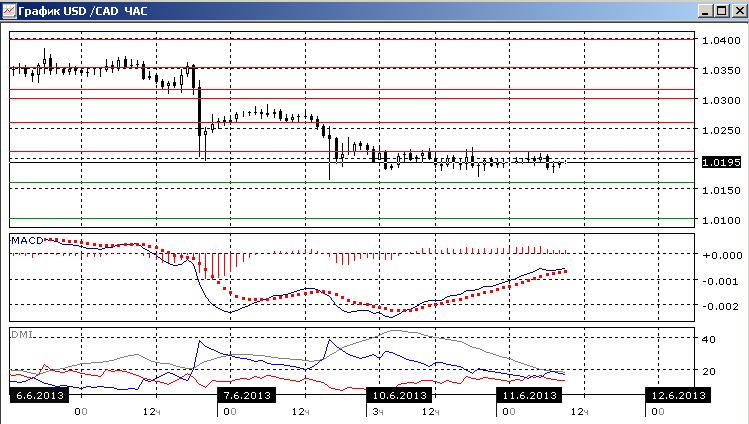Click the MACD indicator label
Screen dimensions: 749x424
27,241
